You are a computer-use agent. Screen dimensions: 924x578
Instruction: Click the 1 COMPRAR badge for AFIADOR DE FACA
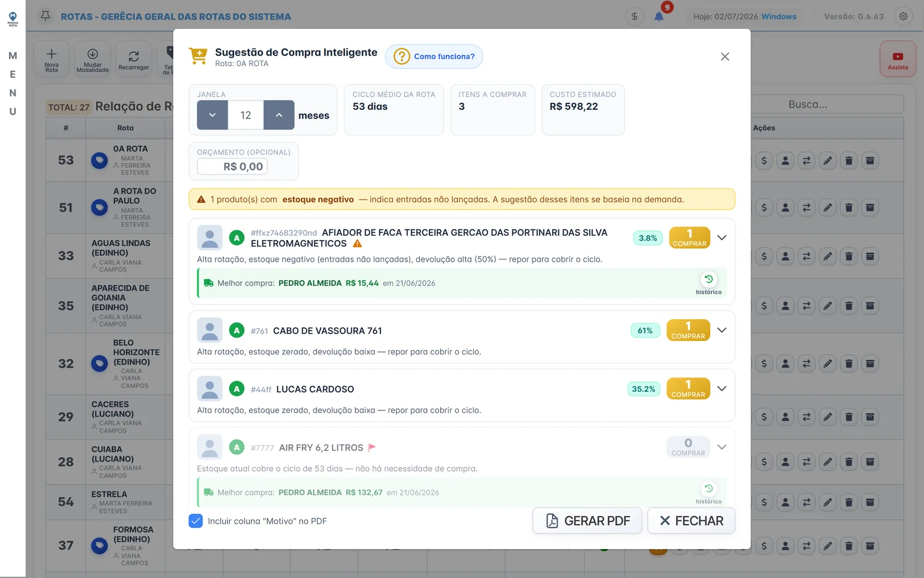click(690, 238)
